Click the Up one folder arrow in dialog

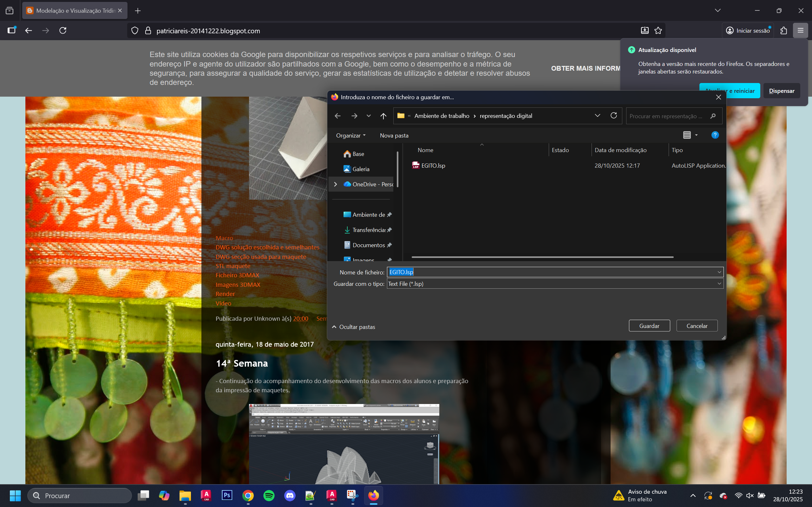coord(383,116)
